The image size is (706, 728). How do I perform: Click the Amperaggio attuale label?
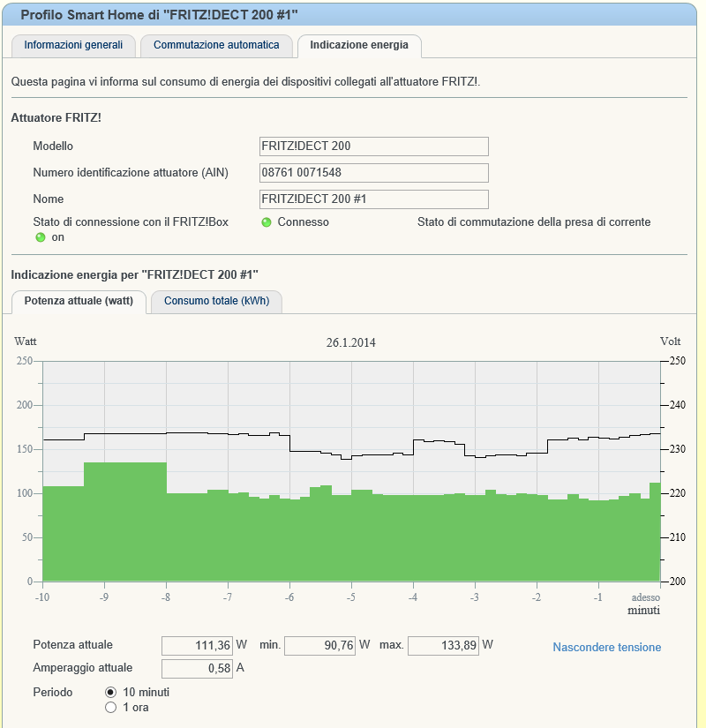[x=83, y=668]
